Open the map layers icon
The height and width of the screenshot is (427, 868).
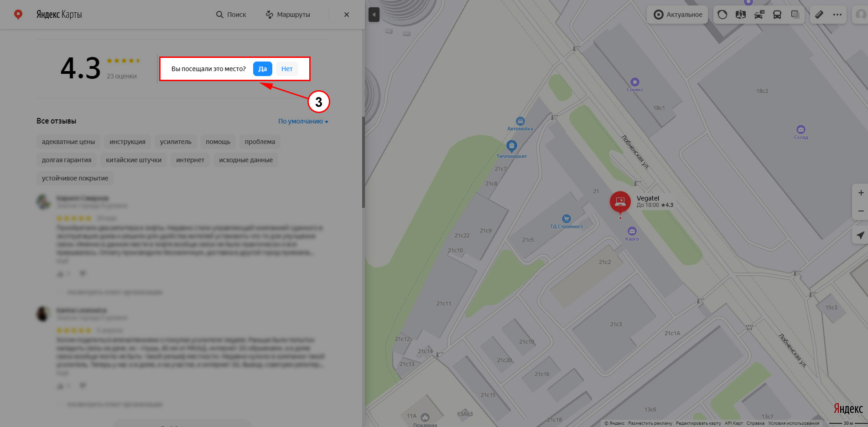[795, 15]
